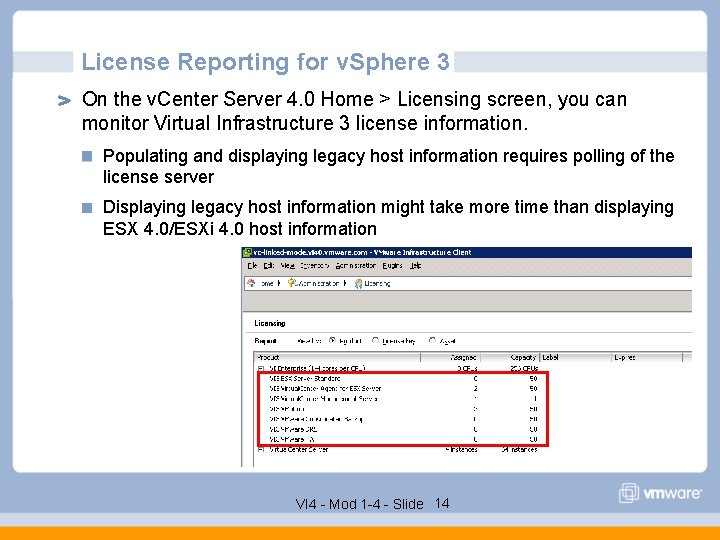Sort by the Label column header
Screen dimensions: 720x540
click(x=576, y=357)
